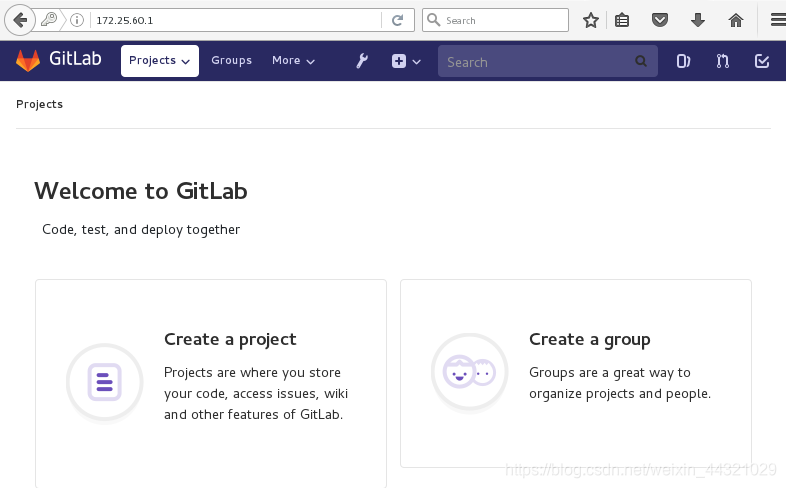Open the Projects dropdown menu
The width and height of the screenshot is (786, 488).
click(159, 61)
